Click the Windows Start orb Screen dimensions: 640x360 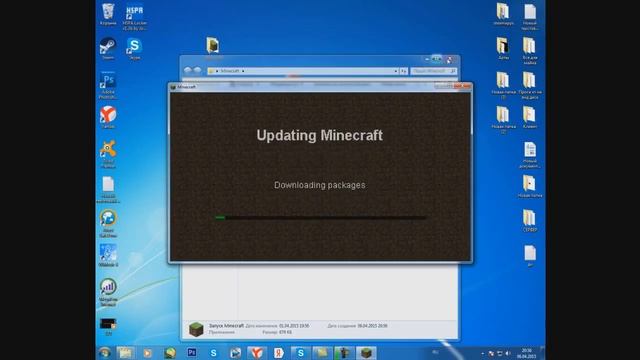tap(105, 353)
